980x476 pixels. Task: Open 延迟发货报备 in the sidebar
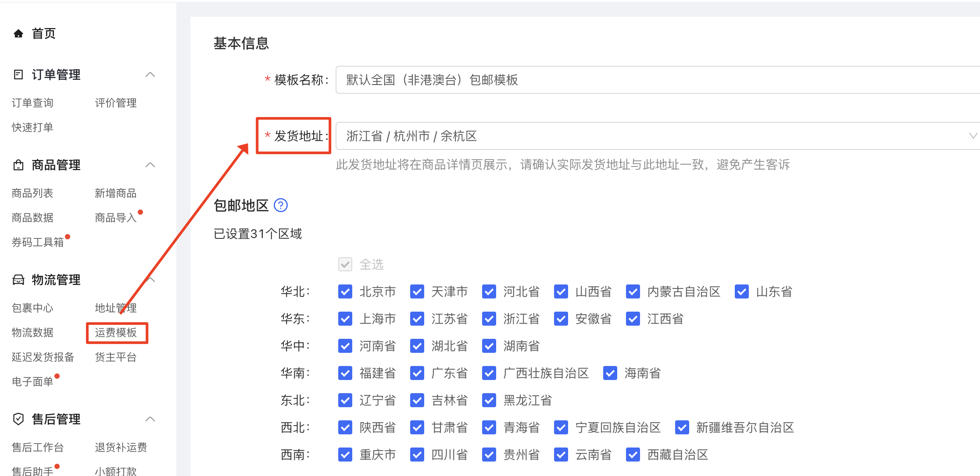click(43, 357)
